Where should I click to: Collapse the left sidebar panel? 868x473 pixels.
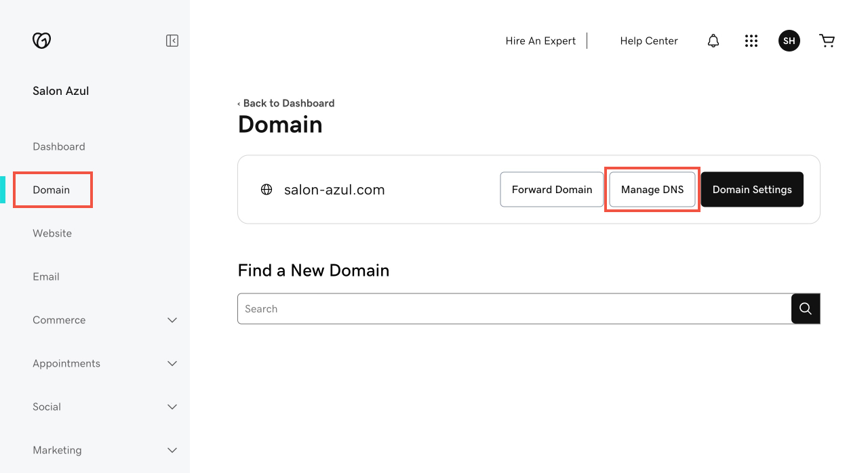[172, 40]
